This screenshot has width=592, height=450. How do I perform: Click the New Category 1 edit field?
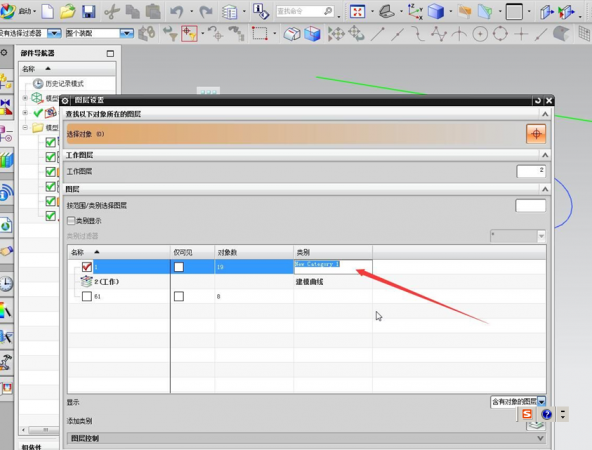333,267
